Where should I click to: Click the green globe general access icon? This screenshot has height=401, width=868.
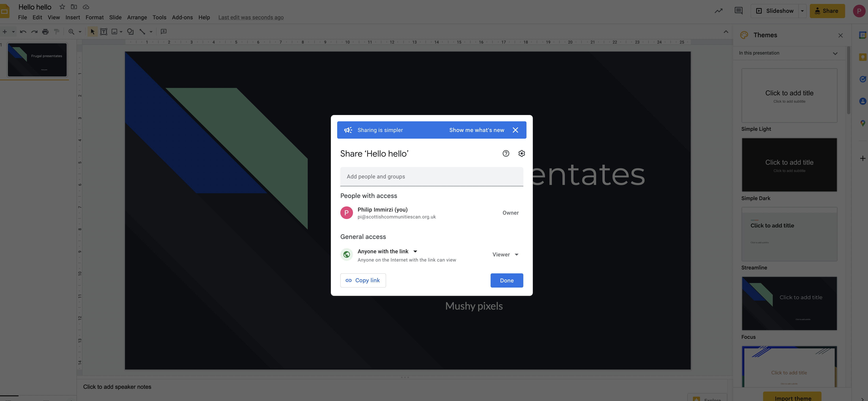tap(346, 254)
